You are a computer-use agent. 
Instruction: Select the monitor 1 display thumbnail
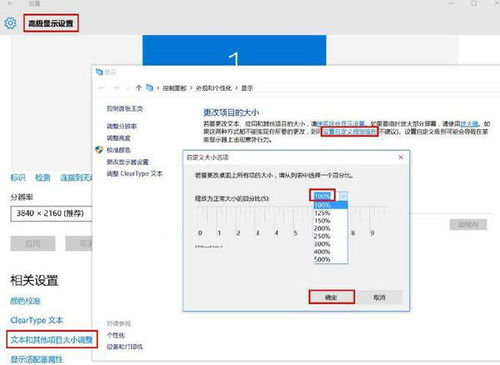coord(234,50)
